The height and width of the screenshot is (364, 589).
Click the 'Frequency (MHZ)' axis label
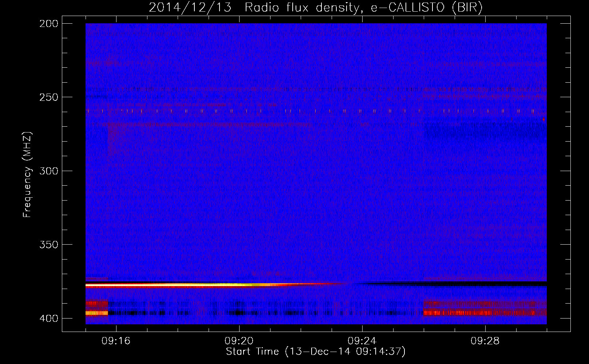27,174
